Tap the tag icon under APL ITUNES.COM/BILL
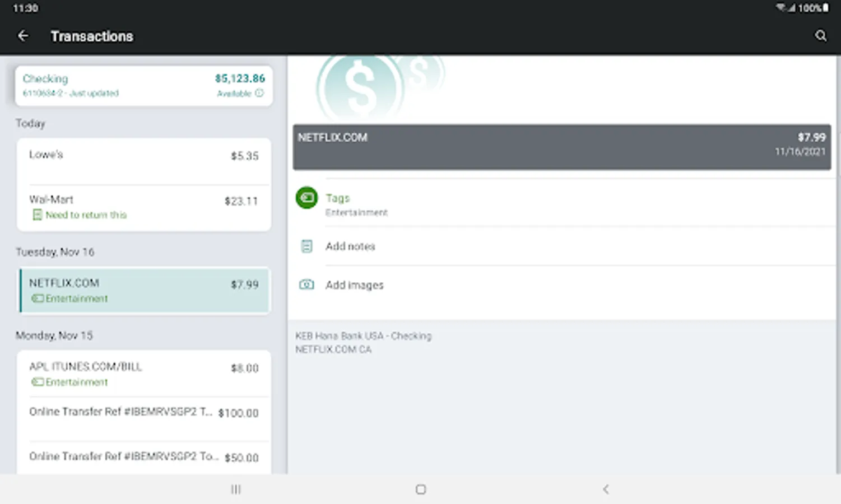This screenshot has width=841, height=504. [37, 382]
